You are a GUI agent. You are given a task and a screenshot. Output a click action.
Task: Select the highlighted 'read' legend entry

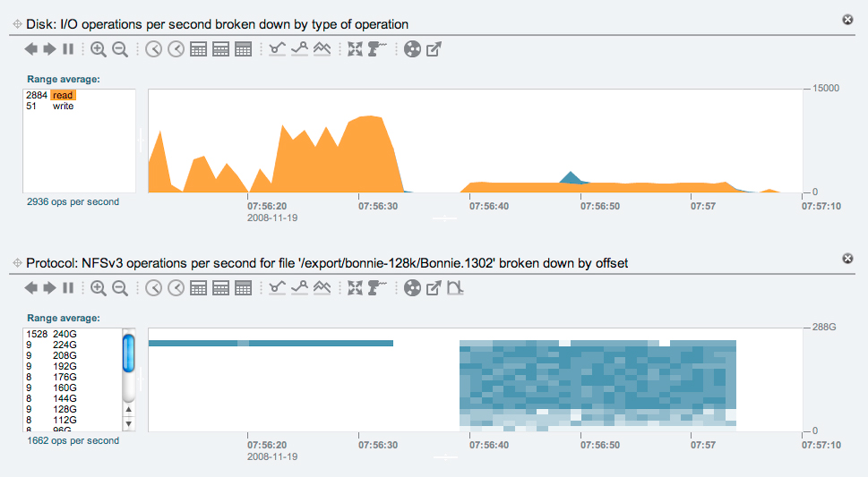(x=63, y=95)
